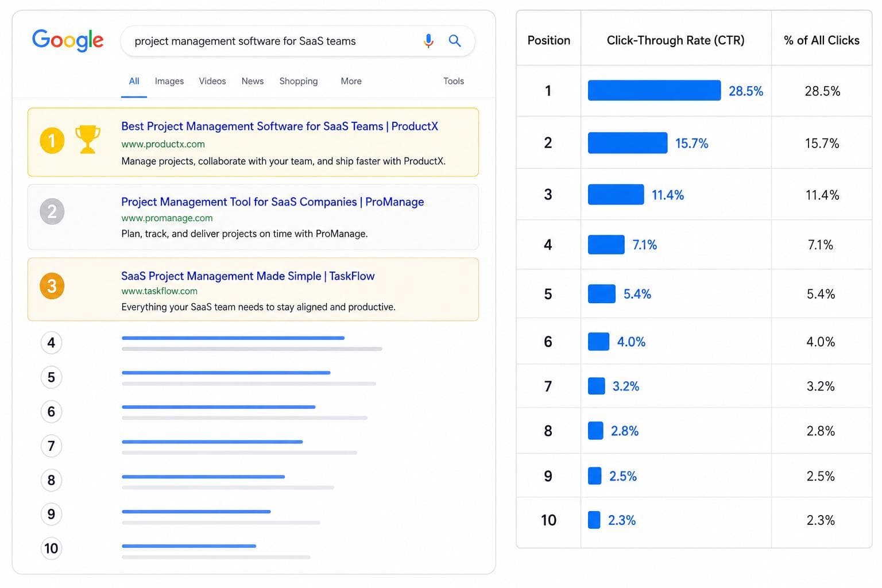Screen dimensions: 882x588
Task: Click the www.taskflow.com URL
Action: [159, 291]
